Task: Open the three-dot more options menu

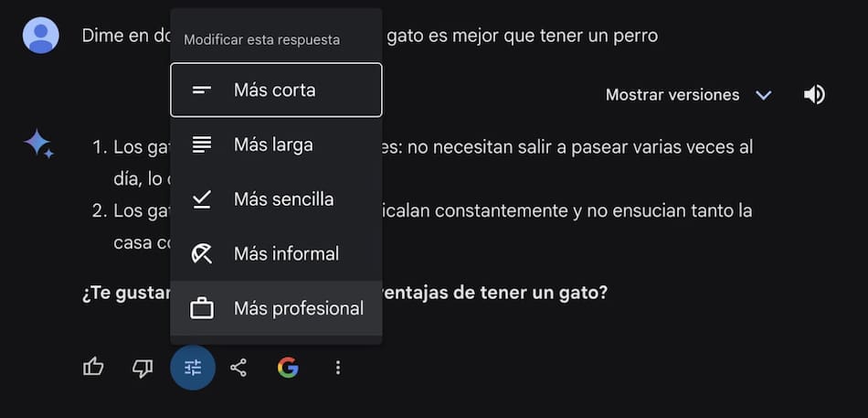Action: tap(338, 368)
